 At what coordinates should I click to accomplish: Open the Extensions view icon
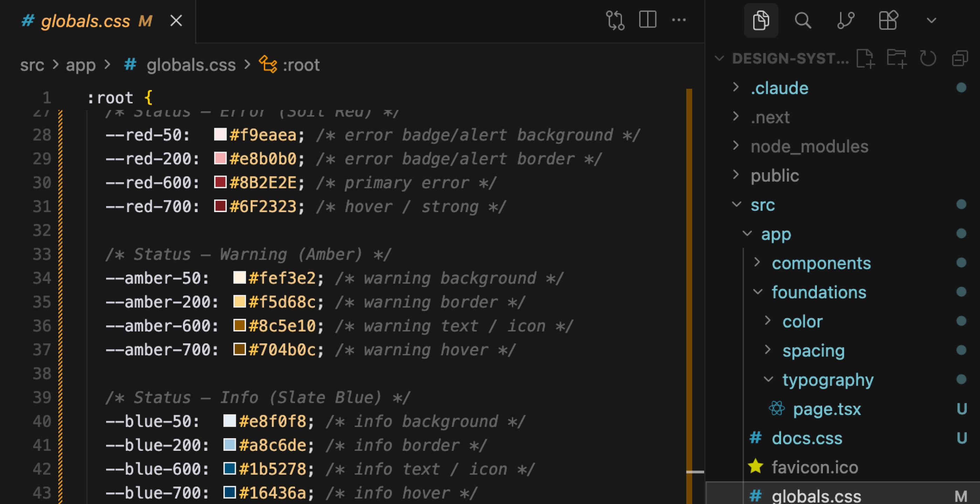click(888, 20)
